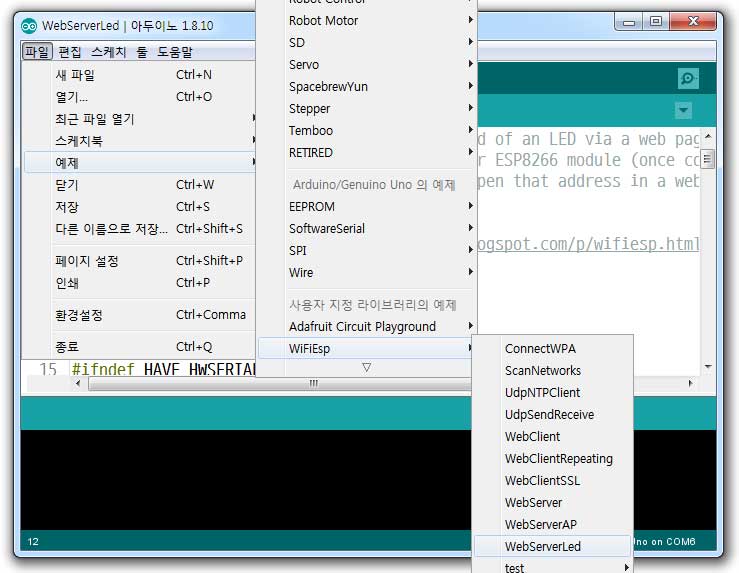This screenshot has width=739, height=573.
Task: Open the Serial Monitor magnifier icon
Action: (688, 78)
